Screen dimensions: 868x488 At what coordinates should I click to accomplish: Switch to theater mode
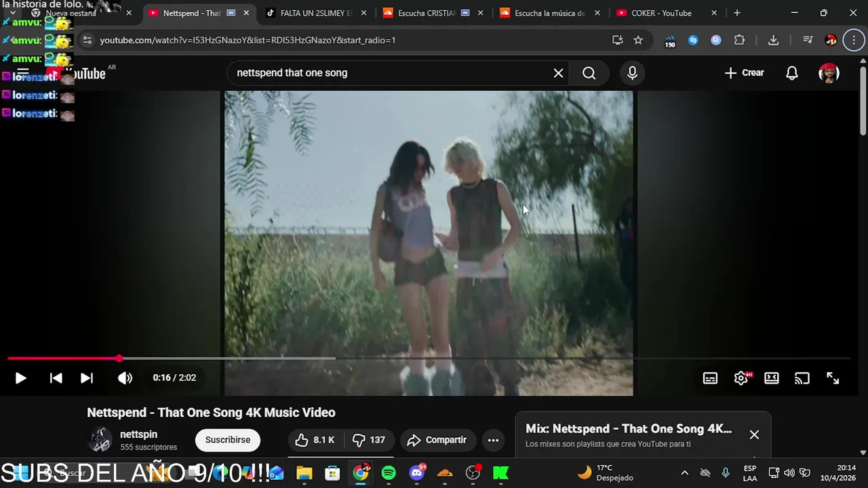[x=772, y=378]
